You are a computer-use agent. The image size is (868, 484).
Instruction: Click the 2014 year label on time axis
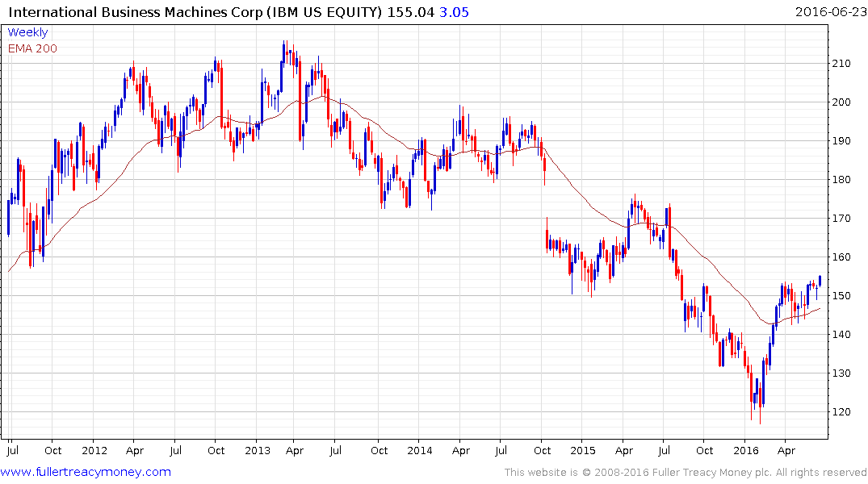(x=420, y=450)
